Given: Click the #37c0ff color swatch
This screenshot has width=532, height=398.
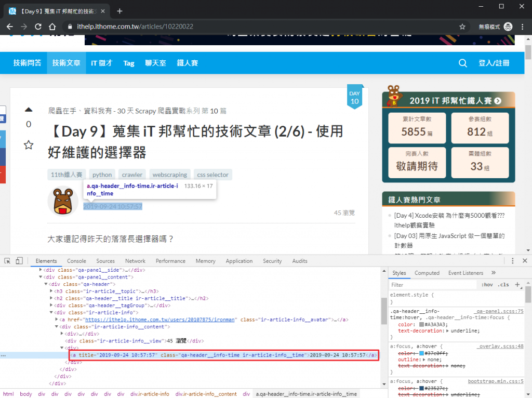Looking at the screenshot, I should coord(421,353).
